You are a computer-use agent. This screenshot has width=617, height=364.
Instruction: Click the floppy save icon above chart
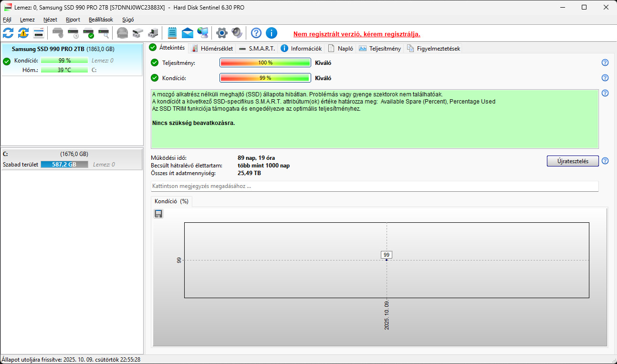pos(158,214)
